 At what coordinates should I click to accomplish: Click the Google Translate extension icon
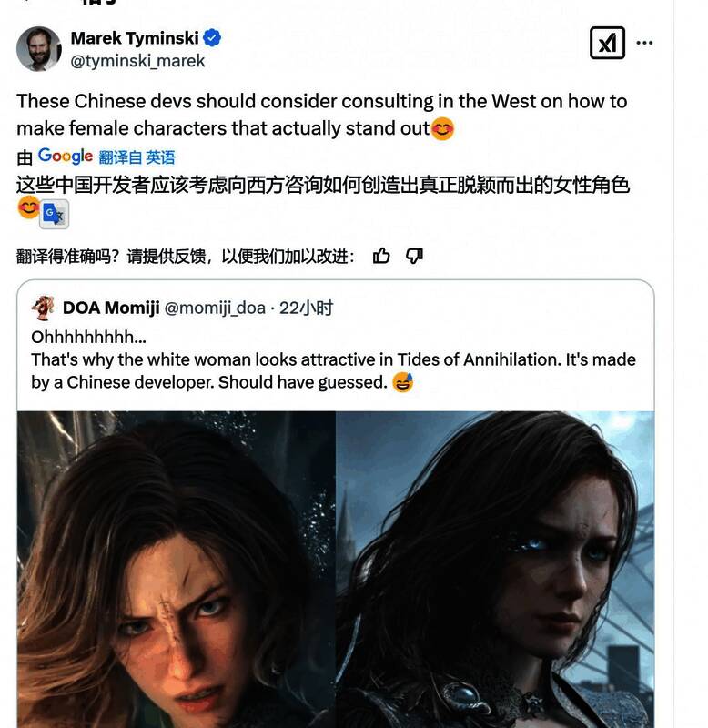coord(55,215)
